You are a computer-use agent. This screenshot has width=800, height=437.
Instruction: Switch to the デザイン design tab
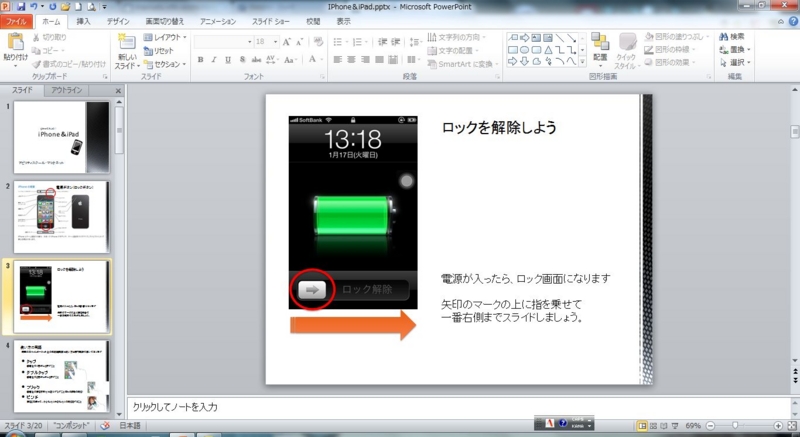pyautogui.click(x=118, y=21)
